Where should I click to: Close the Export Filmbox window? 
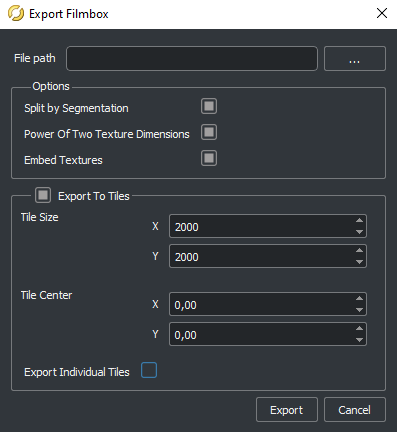(382, 13)
